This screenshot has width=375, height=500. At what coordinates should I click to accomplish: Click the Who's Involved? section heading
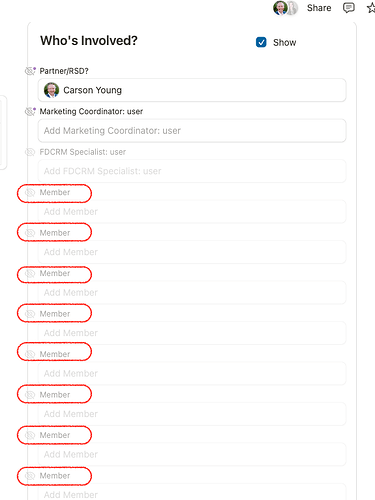89,41
